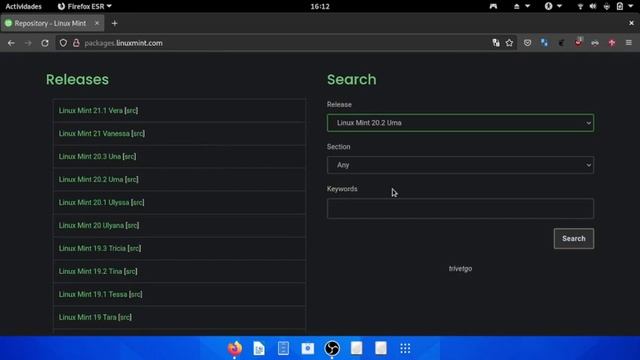
Task: Open the document writer icon in the dock
Action: tap(259, 348)
